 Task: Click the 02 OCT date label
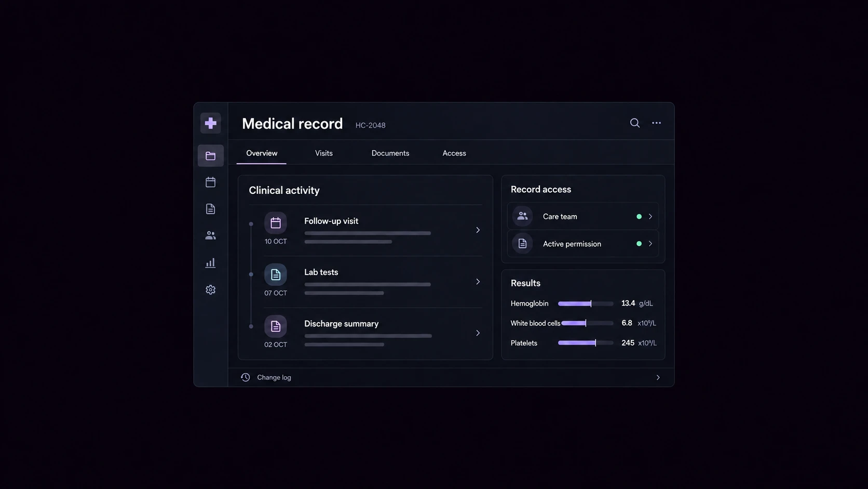click(276, 345)
